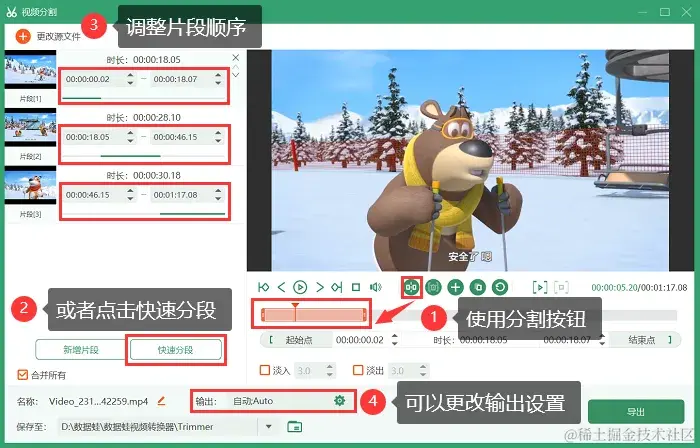Select the orange highlighted timeline segment
The image size is (700, 448).
(x=313, y=315)
